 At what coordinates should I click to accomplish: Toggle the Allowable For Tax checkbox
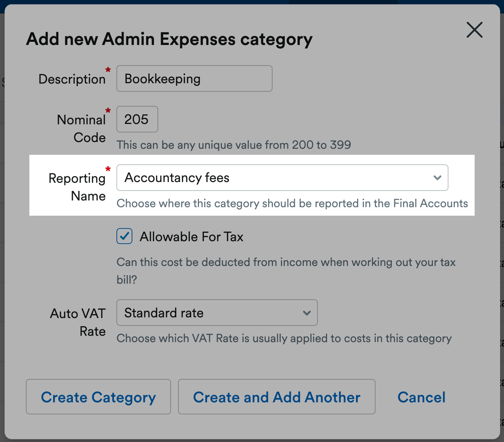(125, 236)
